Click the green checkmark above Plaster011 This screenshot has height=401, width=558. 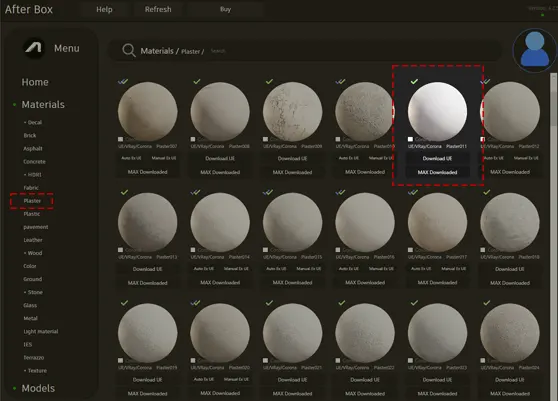(414, 81)
